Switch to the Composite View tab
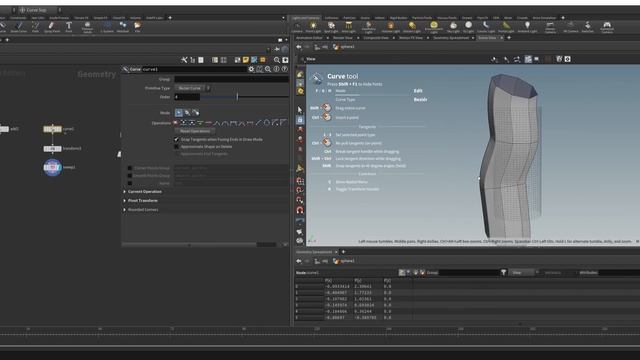Image resolution: width=640 pixels, height=360 pixels. coord(376,38)
